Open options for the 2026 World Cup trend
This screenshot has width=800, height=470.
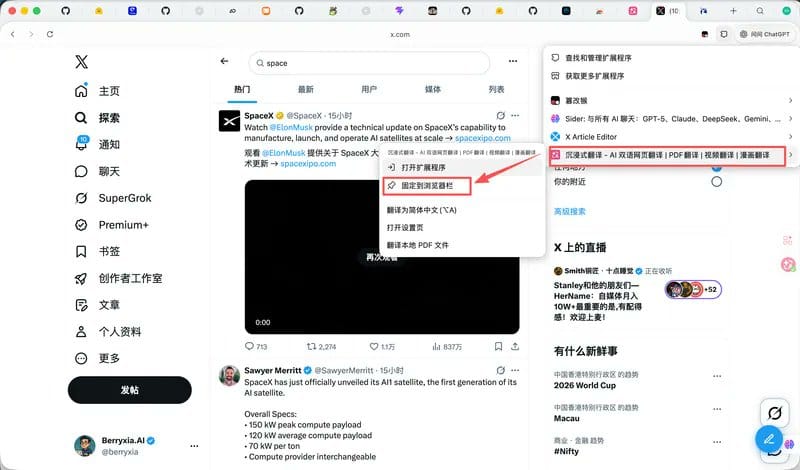(x=717, y=376)
